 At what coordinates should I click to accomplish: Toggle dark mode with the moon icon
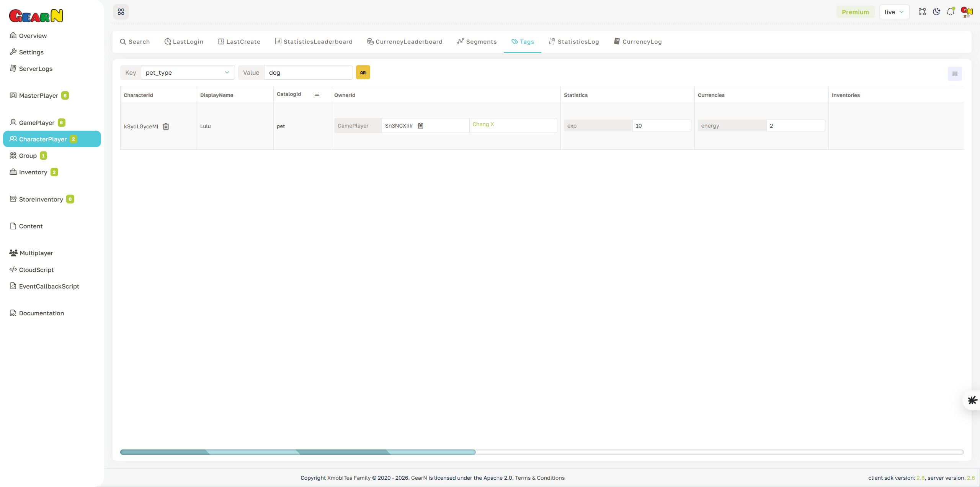point(936,12)
